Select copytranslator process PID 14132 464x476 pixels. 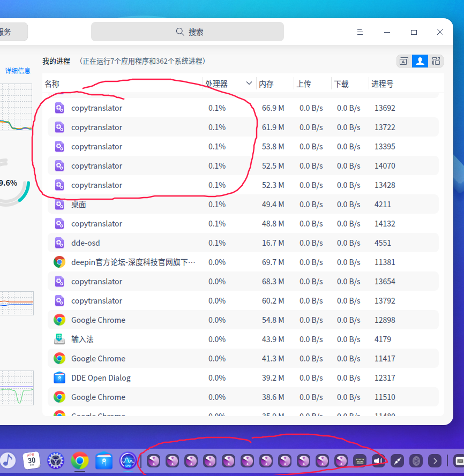point(243,224)
